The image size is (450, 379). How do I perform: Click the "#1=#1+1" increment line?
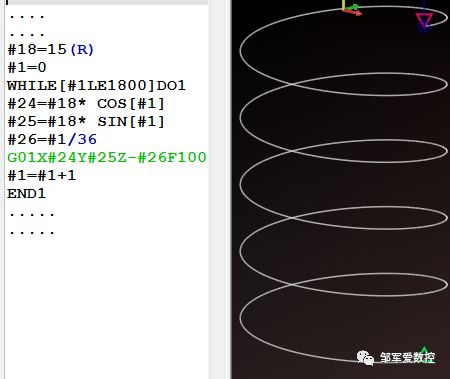click(42, 175)
